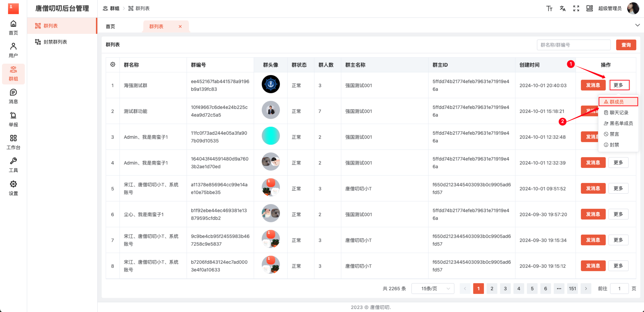This screenshot has width=644, height=312.
Task: Toggle fullscreen mode icon in header
Action: click(x=576, y=8)
